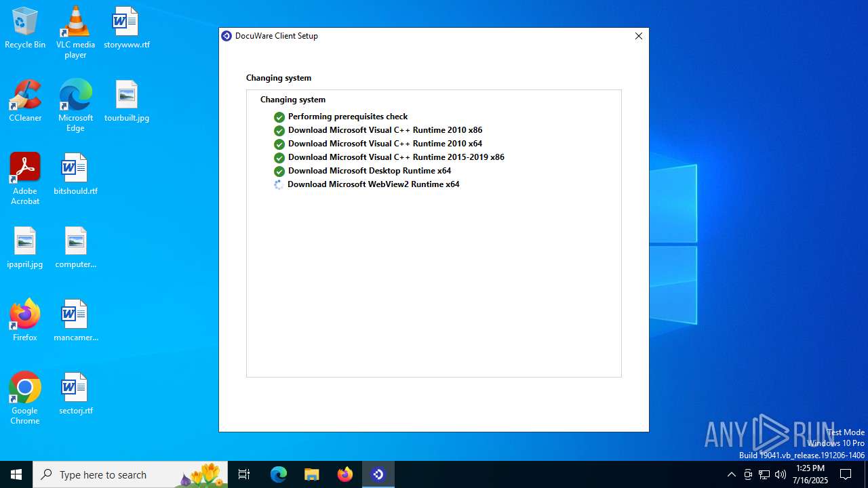
Task: Select the Adobe Acrobat desktop shortcut
Action: point(25,179)
